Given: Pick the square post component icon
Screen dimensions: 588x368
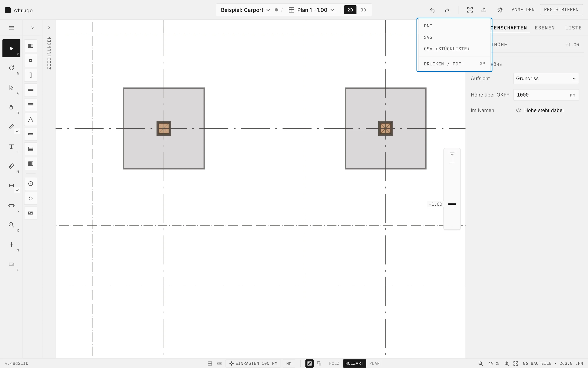Looking at the screenshot, I should click(x=31, y=61).
